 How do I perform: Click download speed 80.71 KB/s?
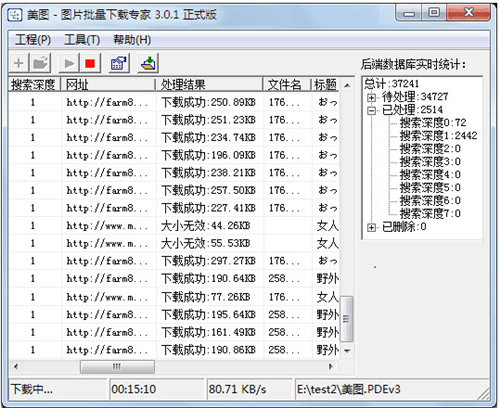[x=237, y=389]
